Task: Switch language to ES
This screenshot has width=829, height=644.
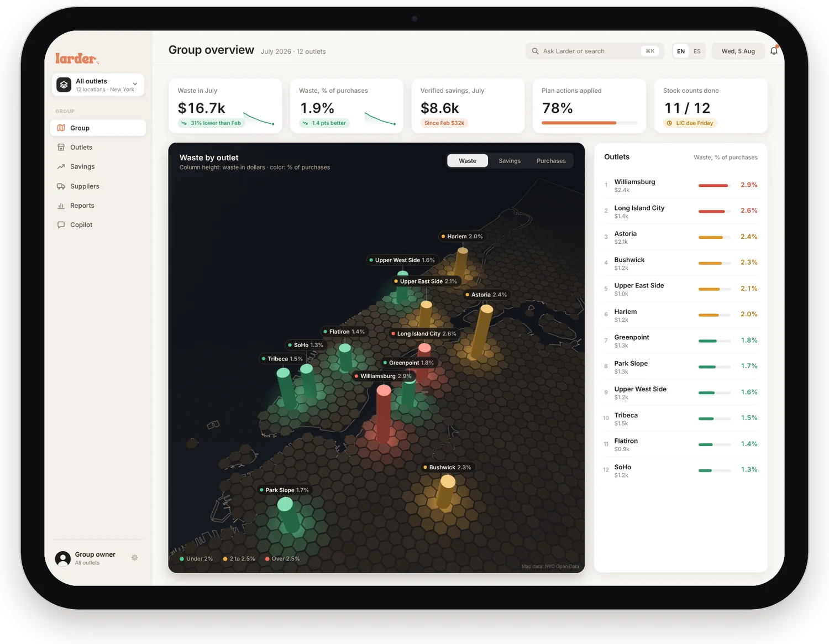Action: click(x=697, y=51)
